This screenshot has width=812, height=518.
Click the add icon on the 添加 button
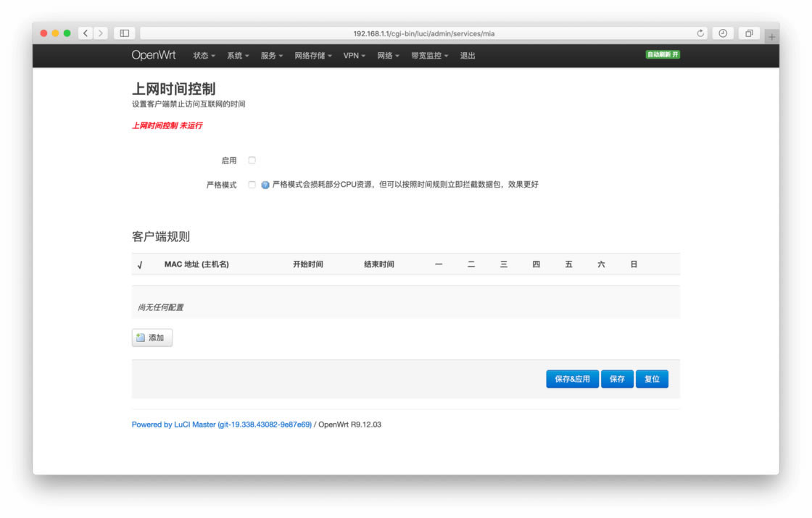pyautogui.click(x=140, y=337)
